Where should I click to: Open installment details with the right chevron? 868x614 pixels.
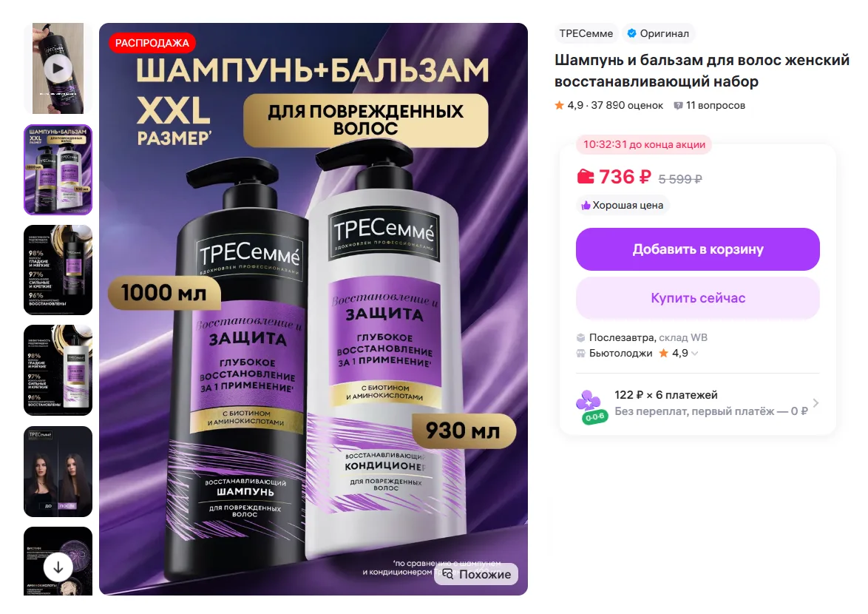(x=816, y=403)
